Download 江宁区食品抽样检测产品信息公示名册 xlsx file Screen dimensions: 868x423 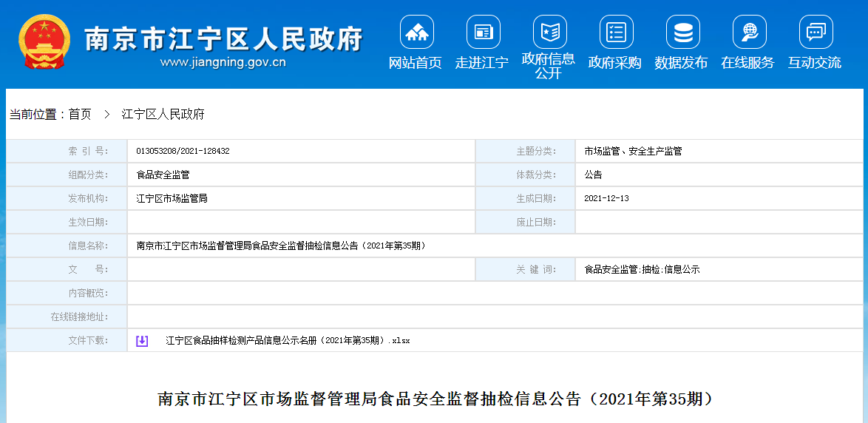(x=288, y=340)
